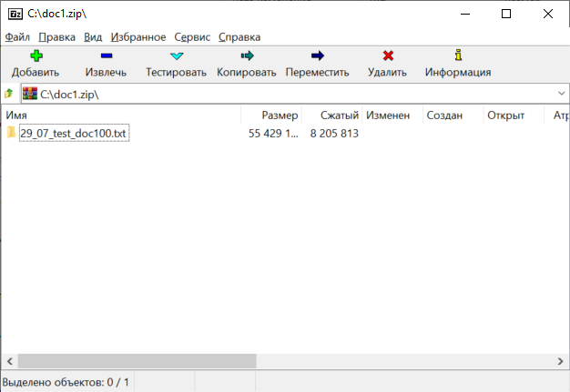Click the size value 55 429 1...
The height and width of the screenshot is (392, 570).
pos(273,133)
